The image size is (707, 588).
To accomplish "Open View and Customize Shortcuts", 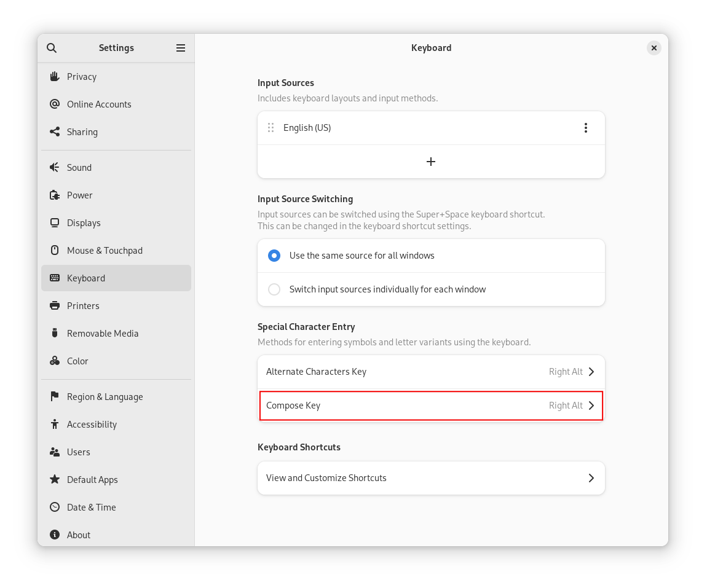I will tap(430, 478).
